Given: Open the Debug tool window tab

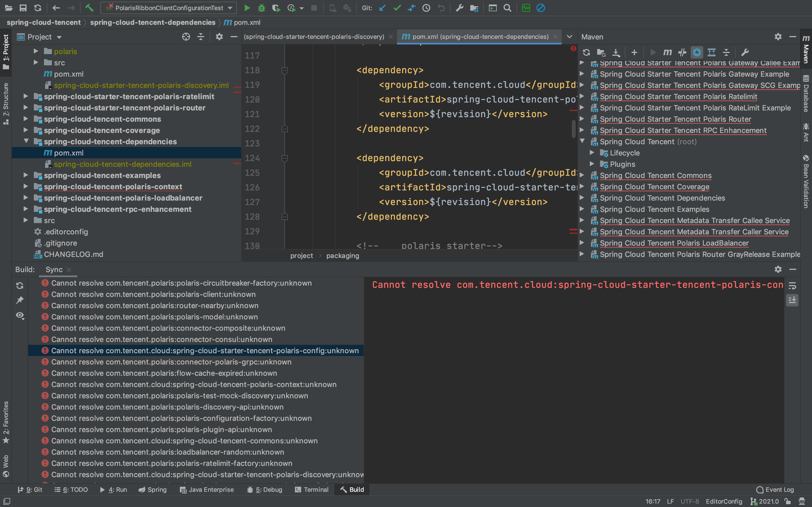Looking at the screenshot, I should [264, 490].
